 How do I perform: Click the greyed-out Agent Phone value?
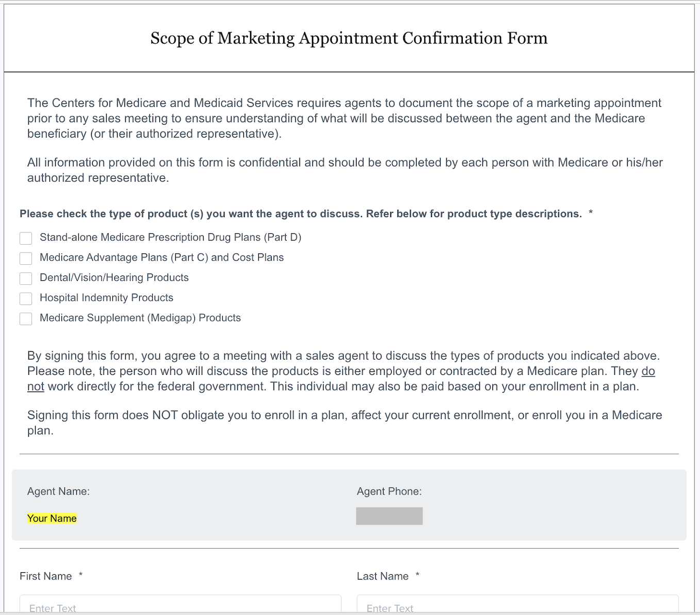point(389,516)
